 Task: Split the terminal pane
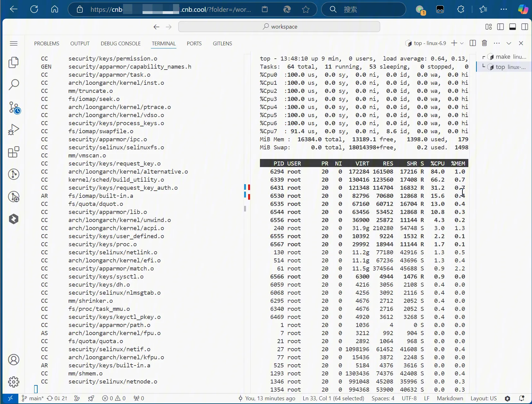pos(473,43)
